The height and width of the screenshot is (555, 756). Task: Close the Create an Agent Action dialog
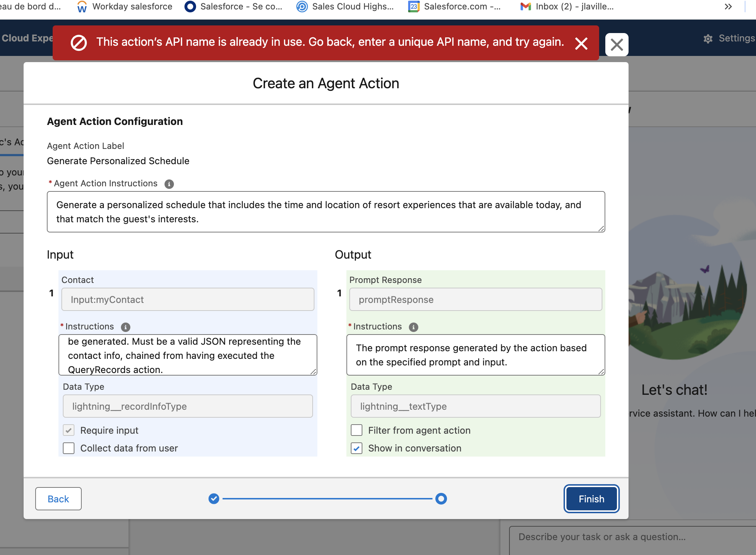[x=617, y=45]
